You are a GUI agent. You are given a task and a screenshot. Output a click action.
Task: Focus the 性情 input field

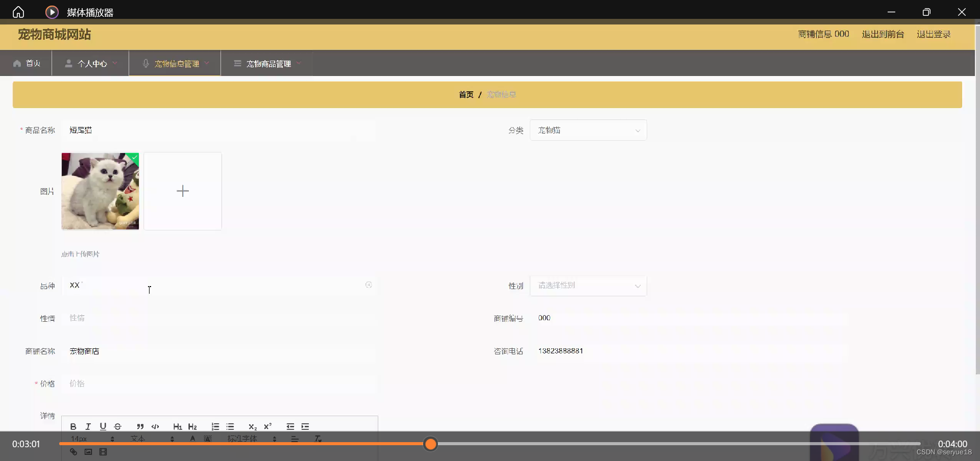tap(219, 318)
